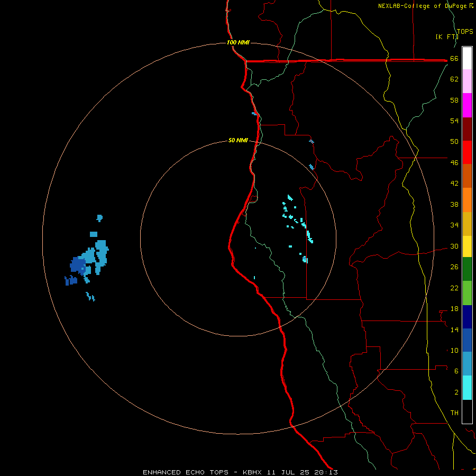Viewport: 476px width, 476px height.
Task: Click the 'NEXLAB-College of DuPage' credit text
Action: (x=423, y=6)
